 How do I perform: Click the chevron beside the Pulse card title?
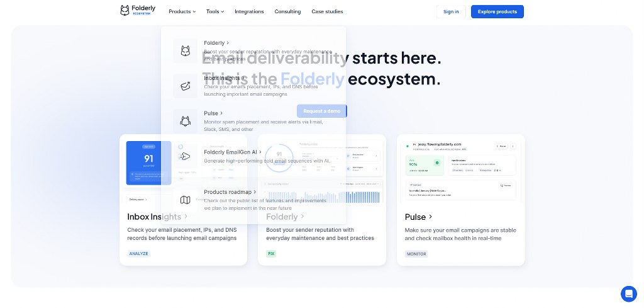click(x=430, y=217)
